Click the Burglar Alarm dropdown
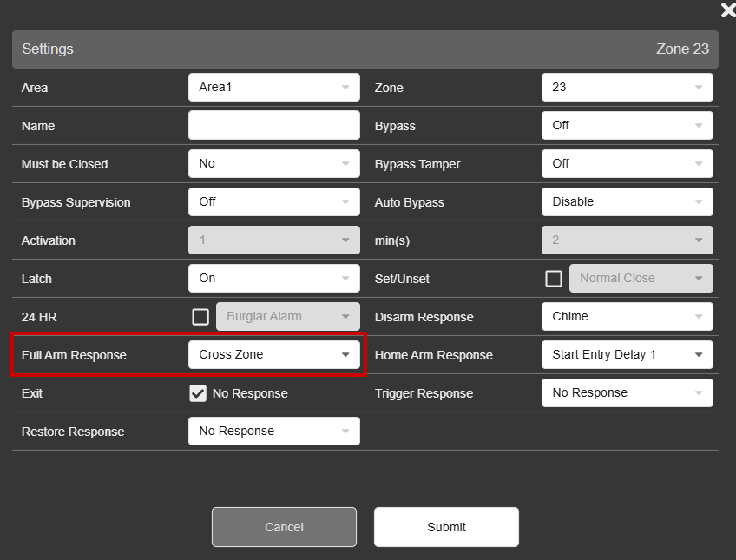736x560 pixels. tap(288, 317)
